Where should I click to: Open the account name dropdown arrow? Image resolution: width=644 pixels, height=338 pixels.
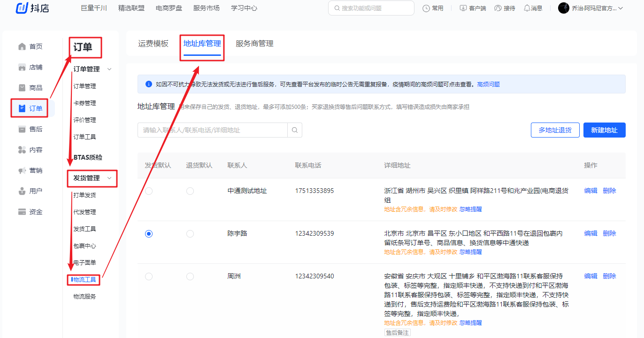pyautogui.click(x=621, y=8)
